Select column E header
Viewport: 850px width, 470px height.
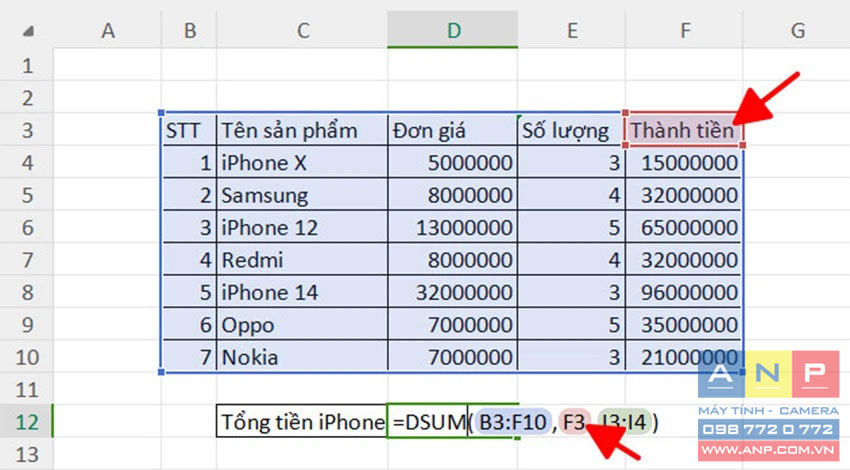(571, 30)
